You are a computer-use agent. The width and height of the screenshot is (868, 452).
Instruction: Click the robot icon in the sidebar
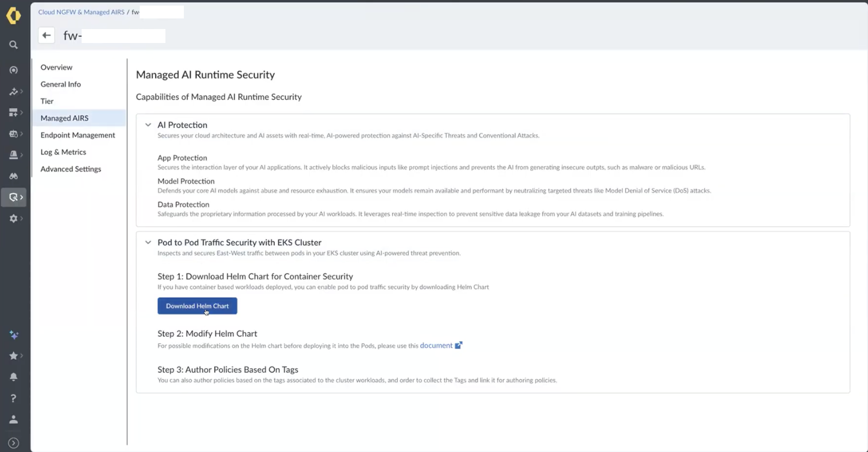click(x=13, y=134)
